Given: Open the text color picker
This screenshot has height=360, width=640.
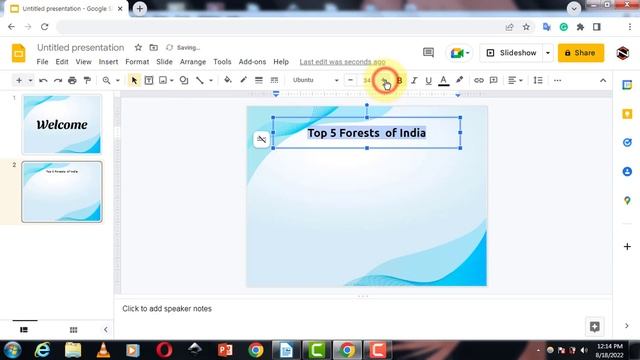Looking at the screenshot, I should [444, 80].
